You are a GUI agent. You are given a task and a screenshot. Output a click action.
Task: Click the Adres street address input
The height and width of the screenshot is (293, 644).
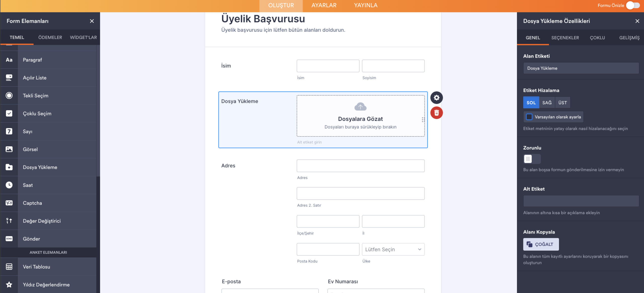coord(360,166)
